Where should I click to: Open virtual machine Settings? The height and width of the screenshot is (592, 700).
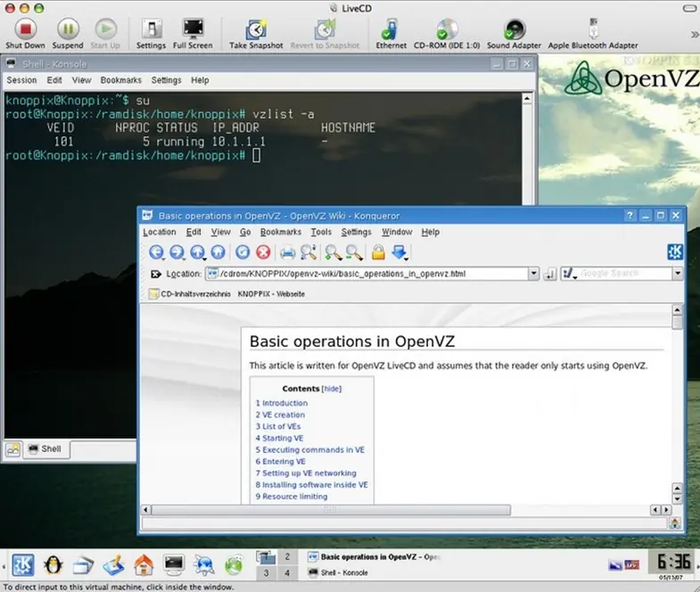(151, 34)
